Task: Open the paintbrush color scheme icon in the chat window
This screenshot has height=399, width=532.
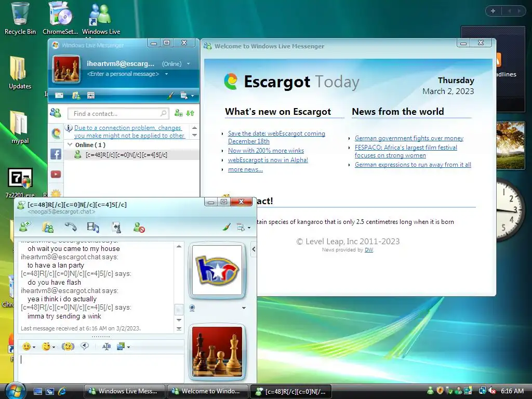Action: pos(227,227)
